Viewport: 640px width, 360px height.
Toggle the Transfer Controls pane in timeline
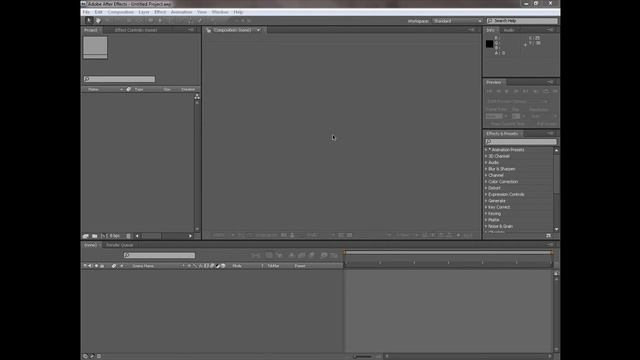click(x=92, y=356)
